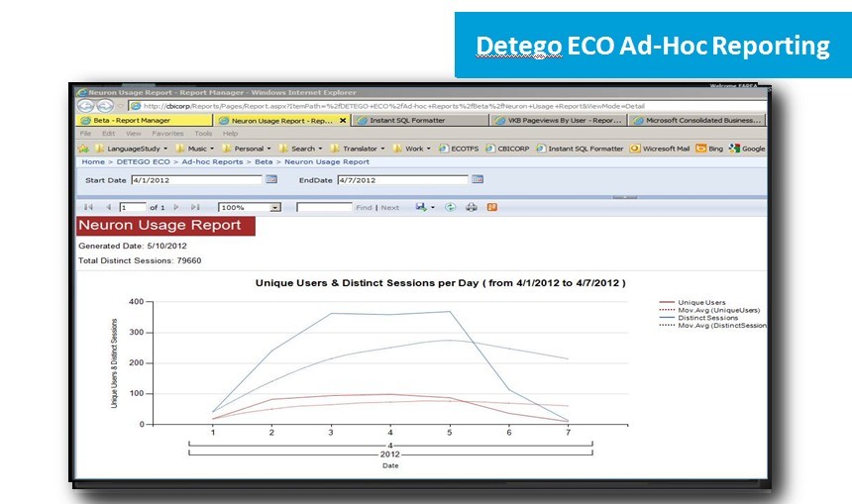
Task: Click the Beta breadcrumb link
Action: tap(264, 161)
